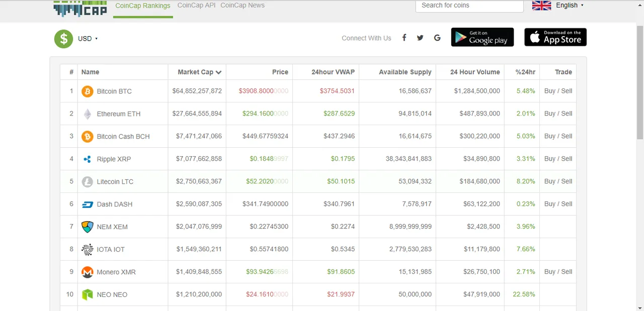This screenshot has height=311, width=644.
Task: Open CoinCap's Facebook page icon
Action: click(x=404, y=38)
